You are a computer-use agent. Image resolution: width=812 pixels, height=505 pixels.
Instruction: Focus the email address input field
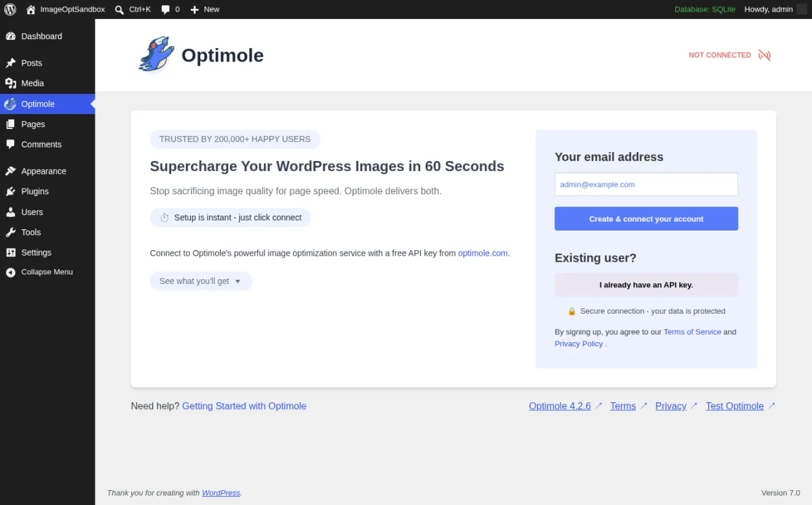[x=646, y=185]
